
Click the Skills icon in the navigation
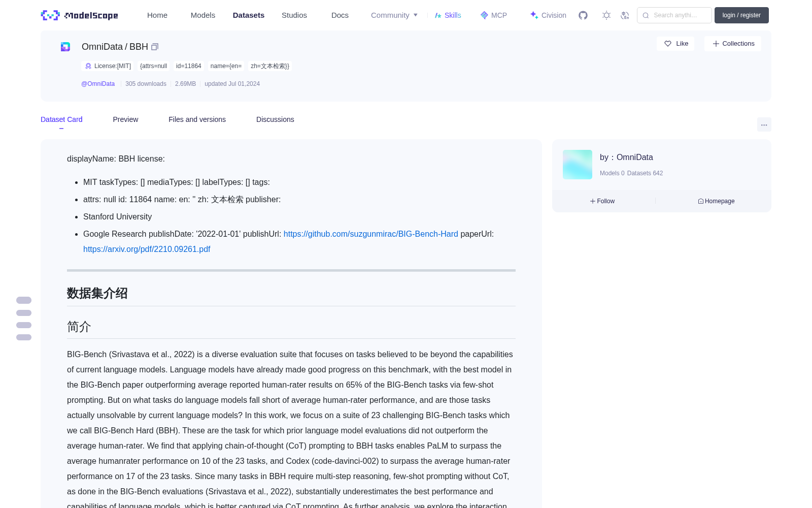pos(438,15)
